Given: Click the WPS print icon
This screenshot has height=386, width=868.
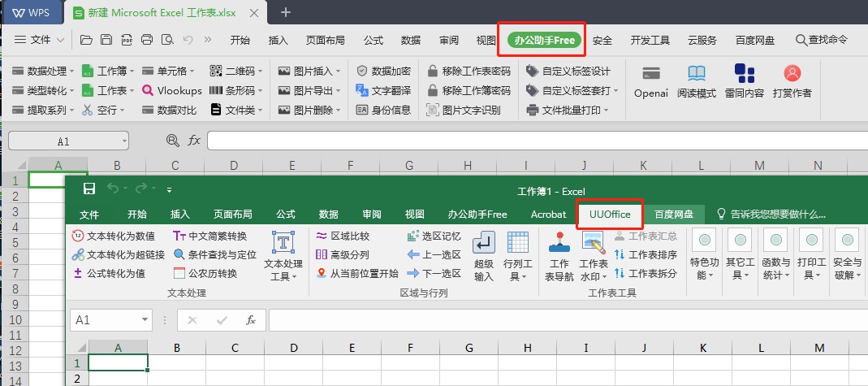Looking at the screenshot, I should coord(147,39).
